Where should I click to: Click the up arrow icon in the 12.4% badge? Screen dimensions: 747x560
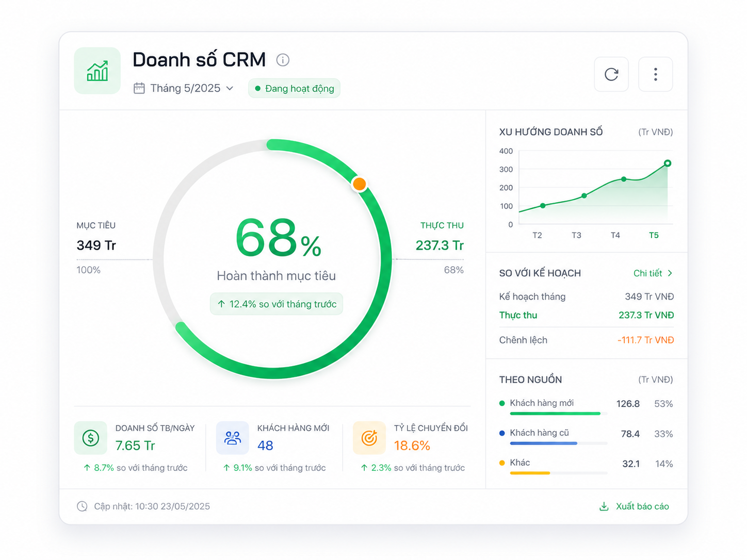[221, 304]
